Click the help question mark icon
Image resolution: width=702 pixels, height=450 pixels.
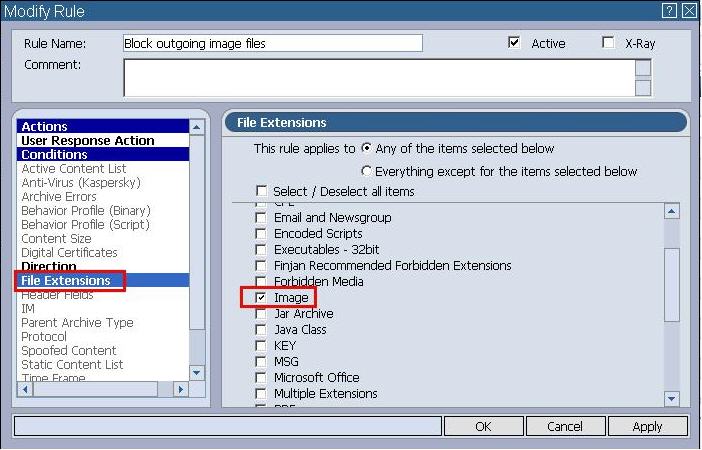tap(669, 11)
